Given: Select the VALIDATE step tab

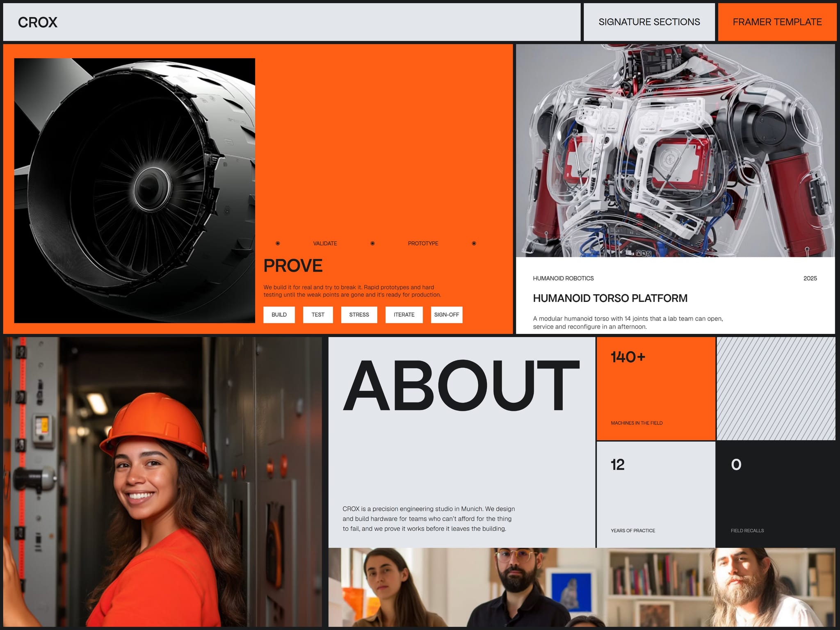Looking at the screenshot, I should tap(325, 244).
